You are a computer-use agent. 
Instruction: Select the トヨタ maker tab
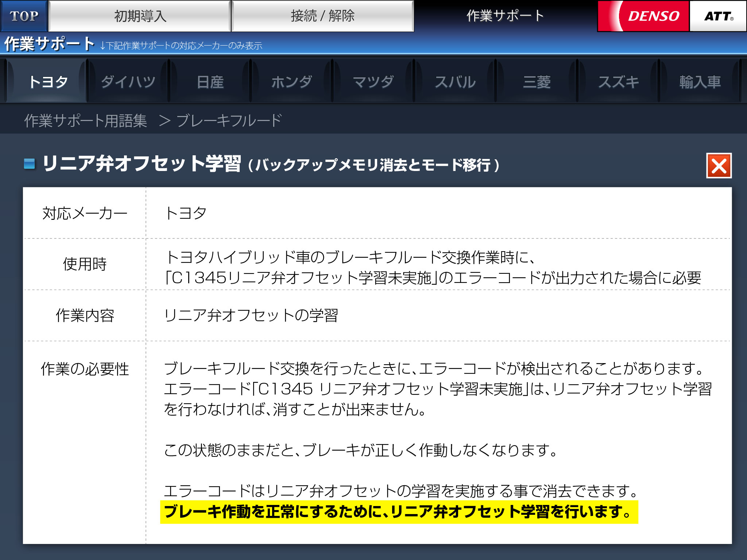(x=47, y=82)
